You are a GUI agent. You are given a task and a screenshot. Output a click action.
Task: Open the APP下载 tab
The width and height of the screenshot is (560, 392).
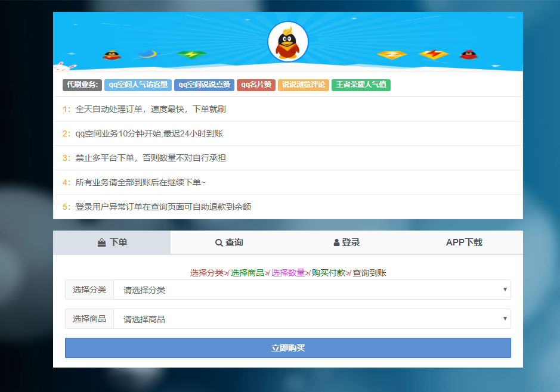[464, 242]
